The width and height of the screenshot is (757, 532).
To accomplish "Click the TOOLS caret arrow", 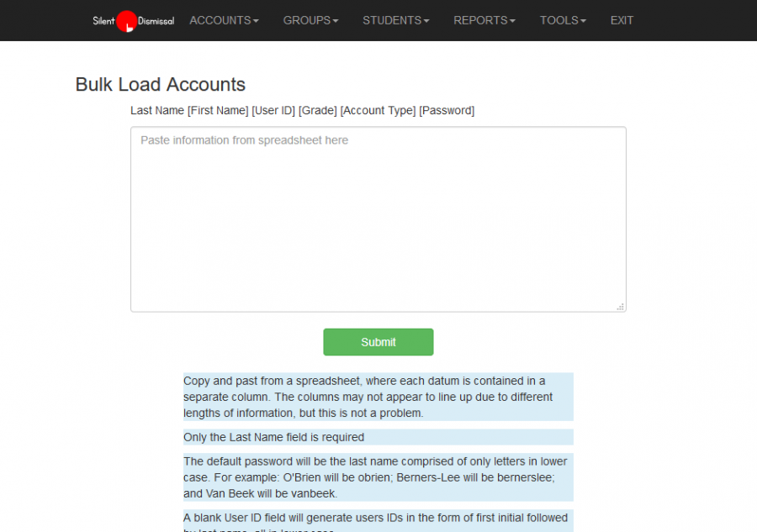I will (583, 21).
